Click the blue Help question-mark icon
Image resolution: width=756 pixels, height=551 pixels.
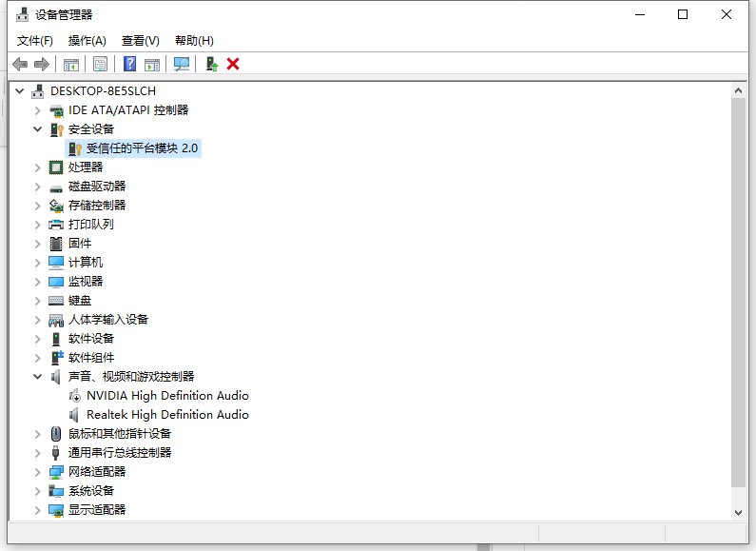click(130, 64)
